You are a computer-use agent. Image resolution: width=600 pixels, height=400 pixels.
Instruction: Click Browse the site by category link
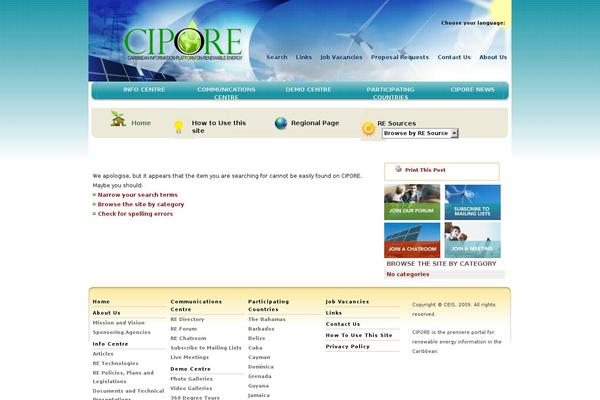tap(141, 204)
